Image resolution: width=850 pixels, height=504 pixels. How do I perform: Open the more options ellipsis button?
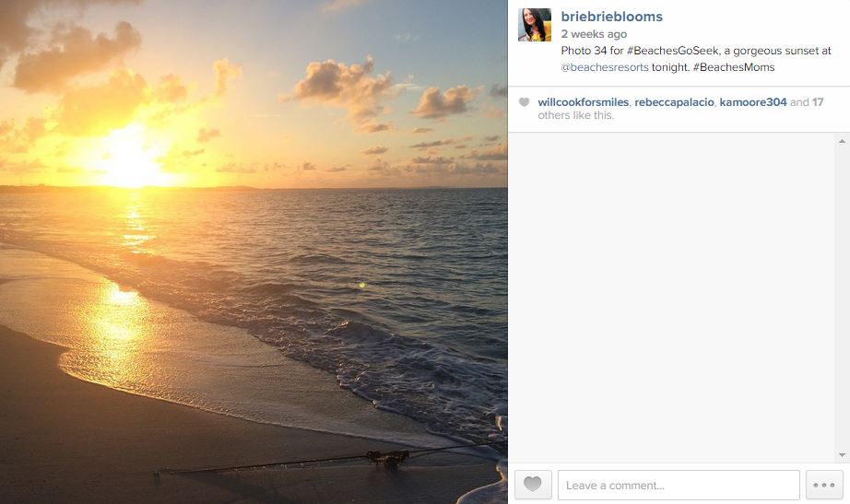(x=824, y=485)
